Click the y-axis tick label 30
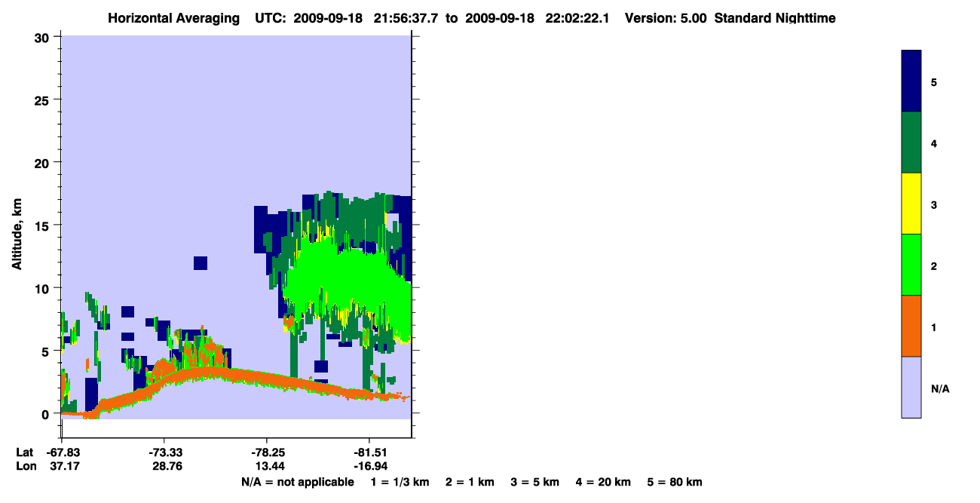This screenshot has width=980, height=503. coord(43,37)
